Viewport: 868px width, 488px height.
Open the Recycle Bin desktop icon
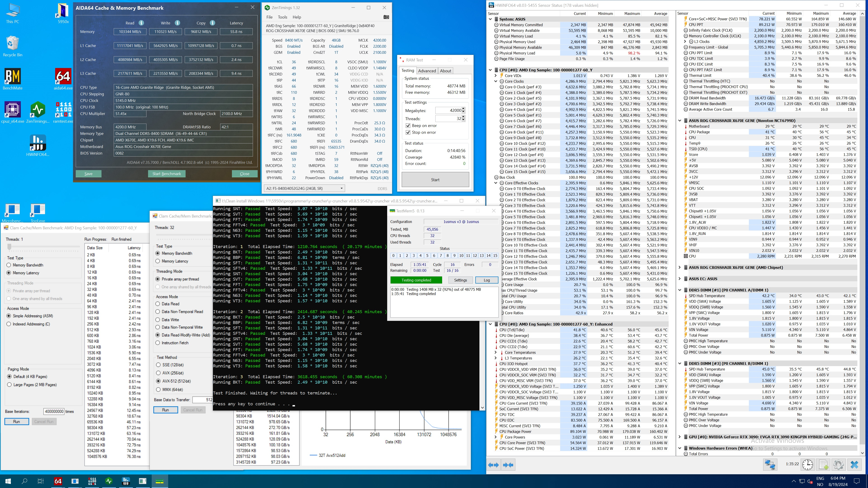pos(12,46)
